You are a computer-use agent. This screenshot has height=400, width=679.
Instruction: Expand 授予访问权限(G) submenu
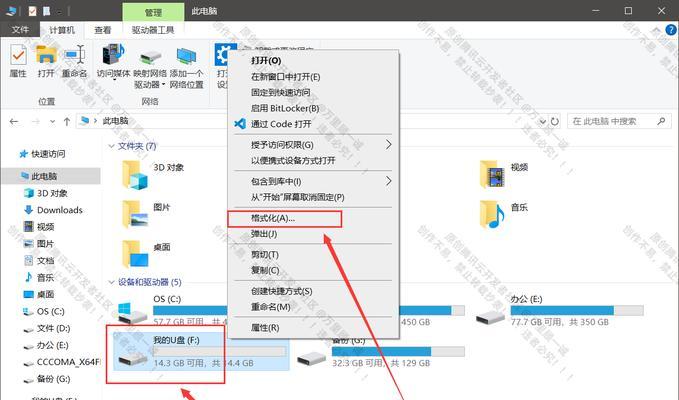click(313, 145)
